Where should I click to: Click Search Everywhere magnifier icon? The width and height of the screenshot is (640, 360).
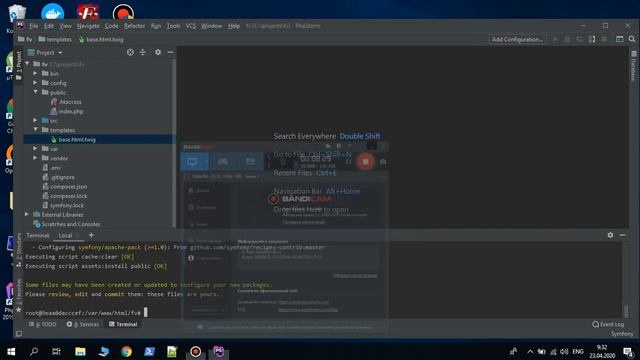632,39
